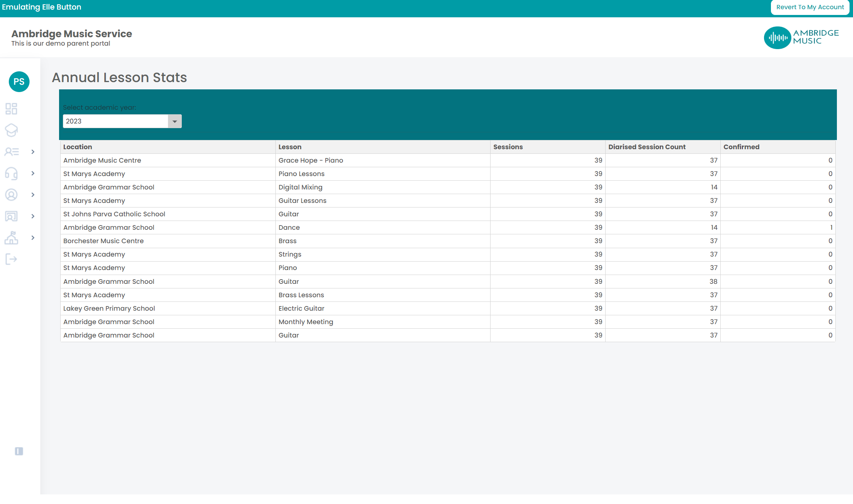Click the Ambridge Music Service title
Viewport: 853px width, 504px height.
[72, 34]
